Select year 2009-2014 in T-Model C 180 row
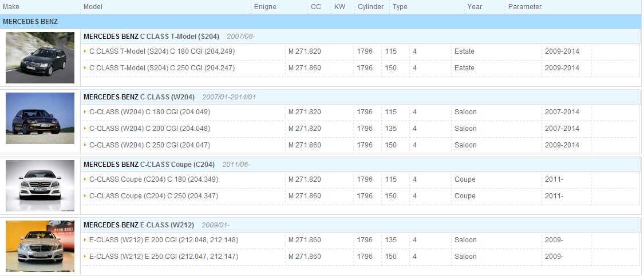The width and height of the screenshot is (644, 276). (562, 51)
